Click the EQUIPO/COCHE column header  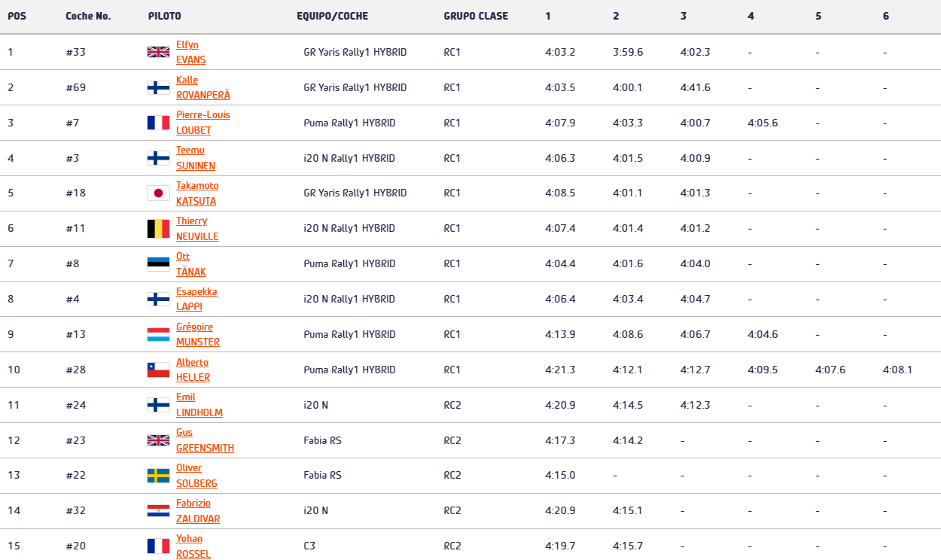[x=332, y=16]
